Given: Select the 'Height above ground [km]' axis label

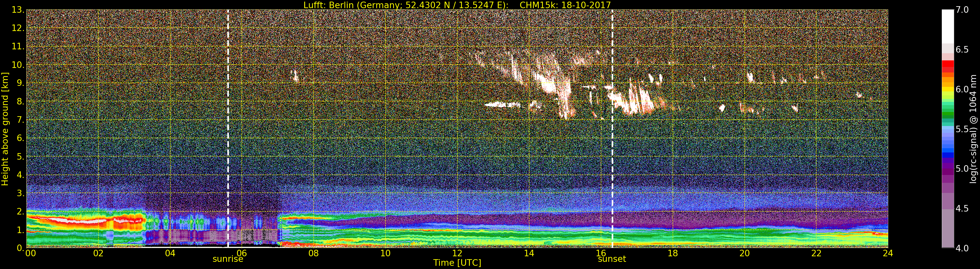Looking at the screenshot, I should 5,129.
